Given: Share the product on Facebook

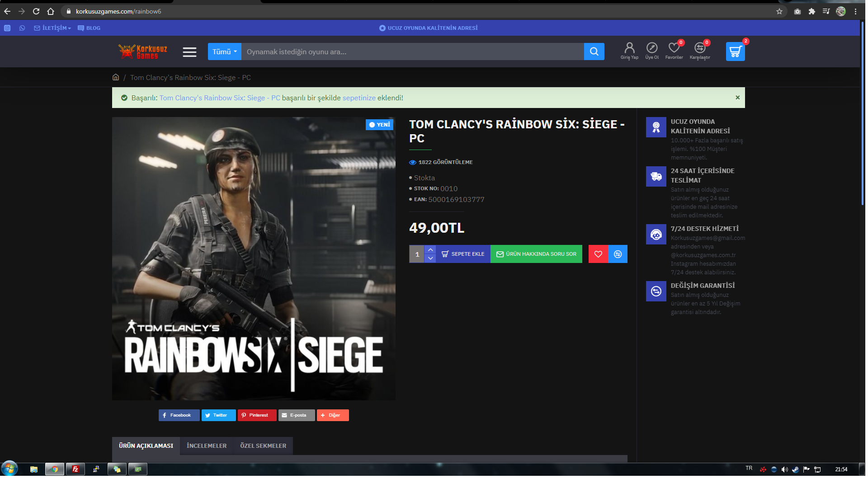Looking at the screenshot, I should [179, 415].
